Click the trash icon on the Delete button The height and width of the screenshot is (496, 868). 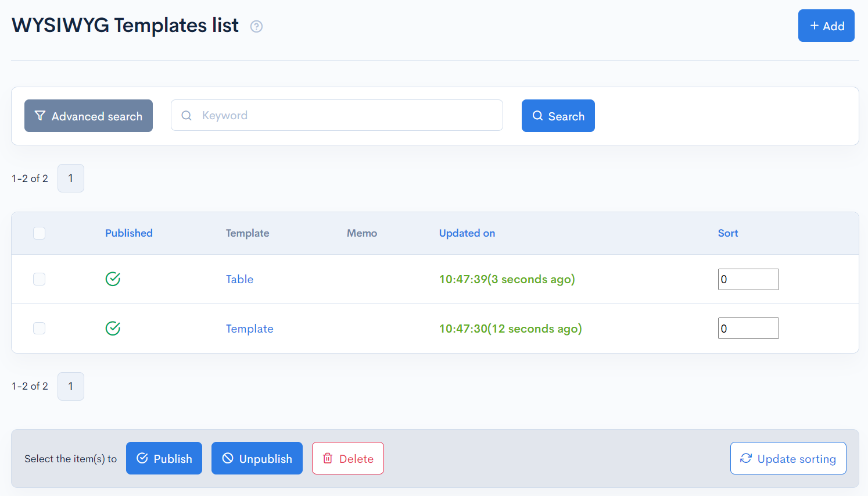pyautogui.click(x=329, y=458)
